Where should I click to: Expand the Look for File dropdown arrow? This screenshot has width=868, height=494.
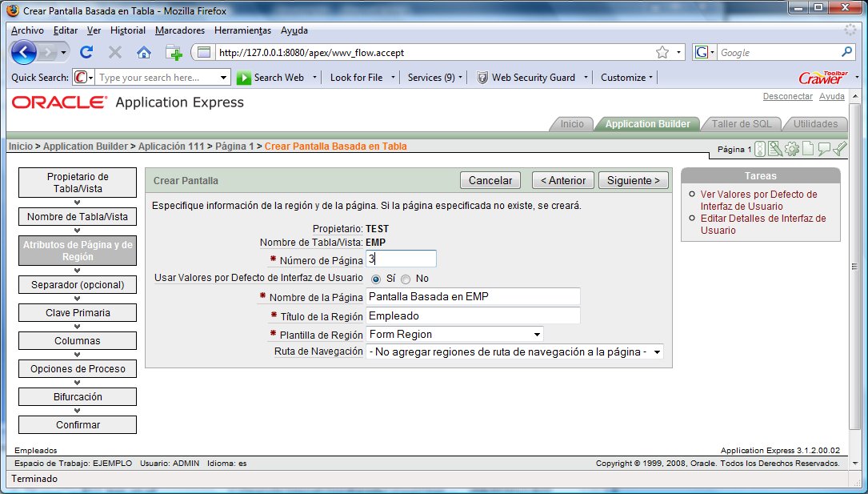(x=393, y=78)
